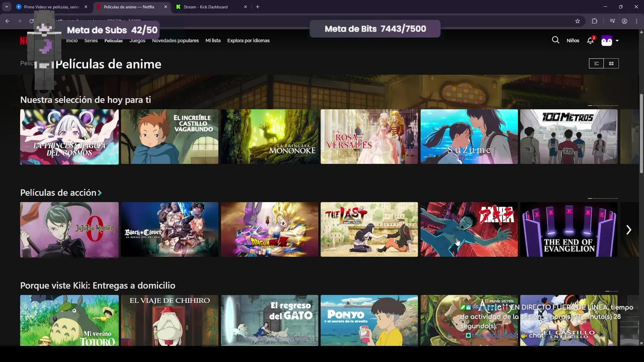Click the Nuestra selección de hoy para ti heading
The height and width of the screenshot is (362, 644).
[x=86, y=100]
